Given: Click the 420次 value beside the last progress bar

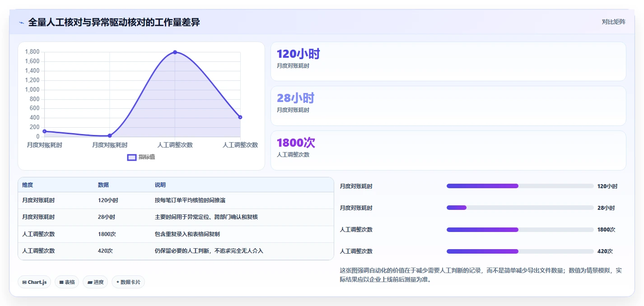Looking at the screenshot, I should coord(605,251).
